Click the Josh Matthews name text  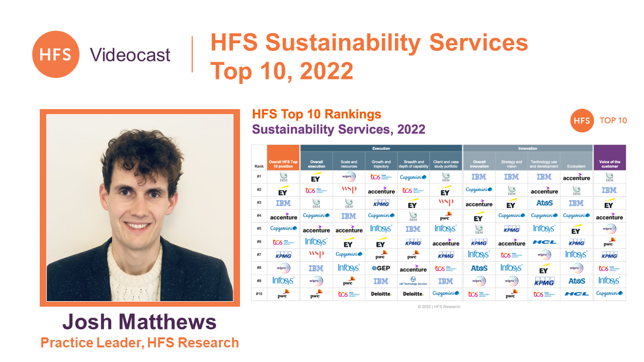pos(139,322)
